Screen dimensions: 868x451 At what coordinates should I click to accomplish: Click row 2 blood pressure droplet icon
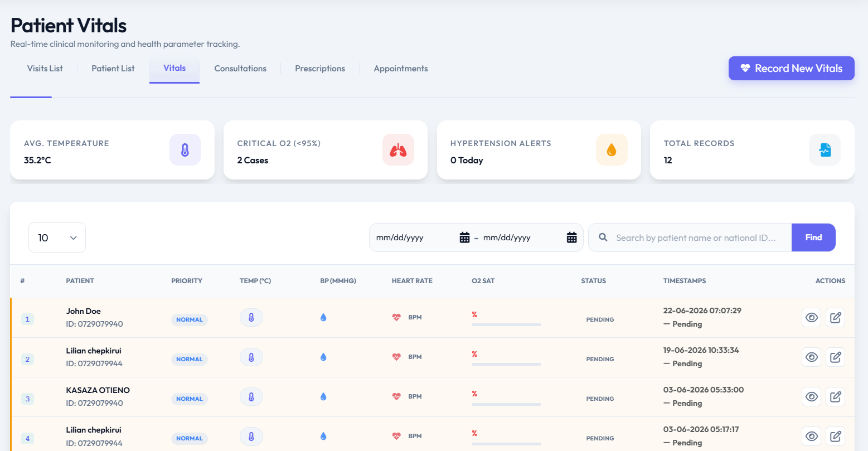[323, 357]
